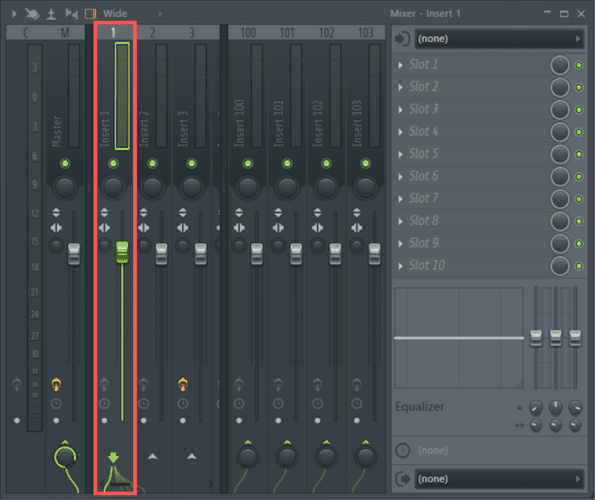Route to Insert 2 with send arrow
The image size is (595, 500).
(153, 456)
